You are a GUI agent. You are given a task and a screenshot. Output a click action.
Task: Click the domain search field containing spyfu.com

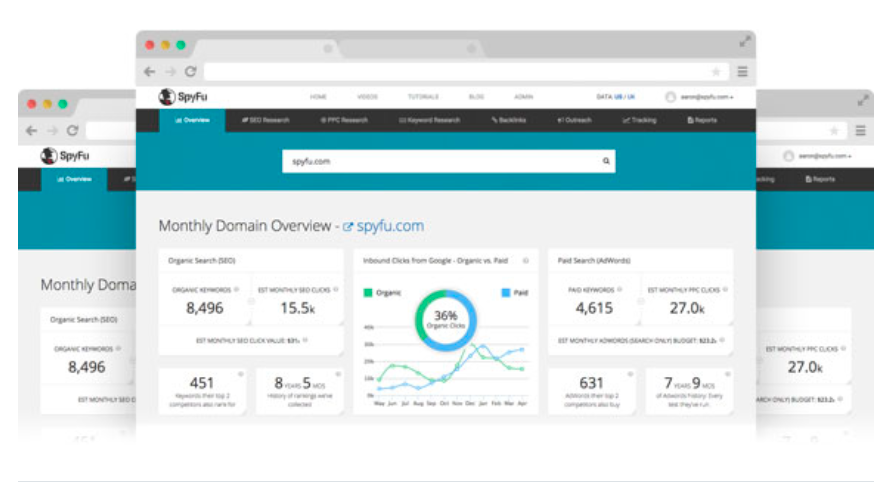tap(449, 161)
